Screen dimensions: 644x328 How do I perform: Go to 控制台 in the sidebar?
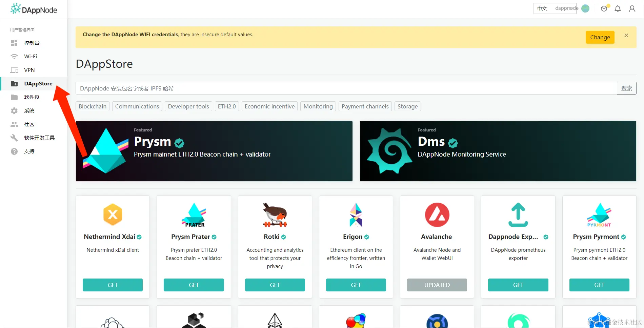34,43
